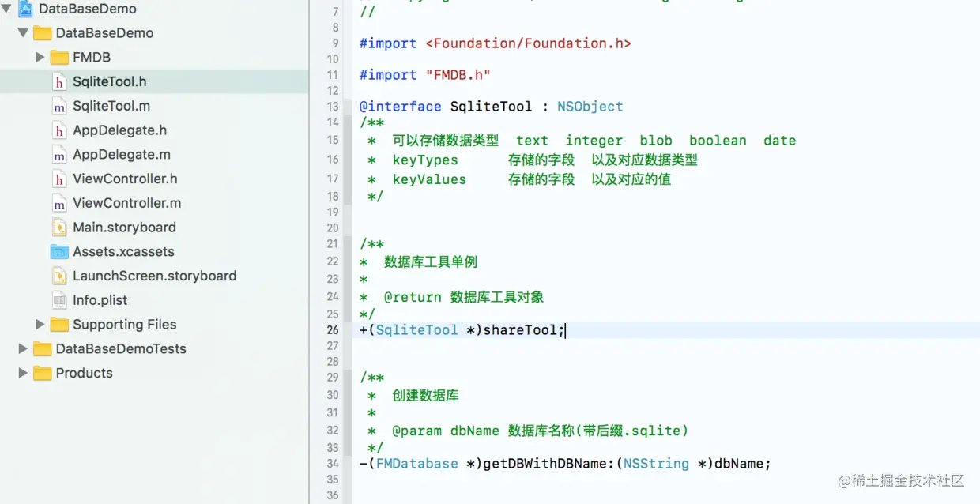Click the @param dbName comment

pos(446,431)
